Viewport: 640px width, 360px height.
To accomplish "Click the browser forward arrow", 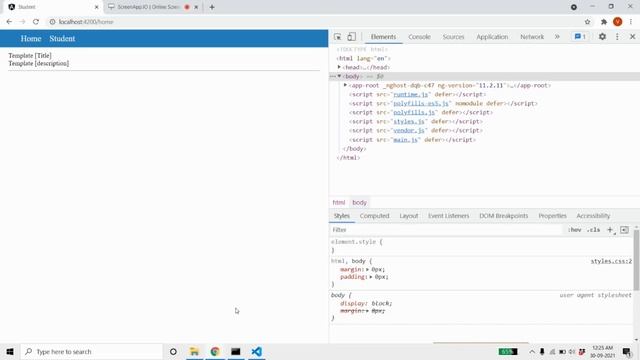I will coord(22,22).
